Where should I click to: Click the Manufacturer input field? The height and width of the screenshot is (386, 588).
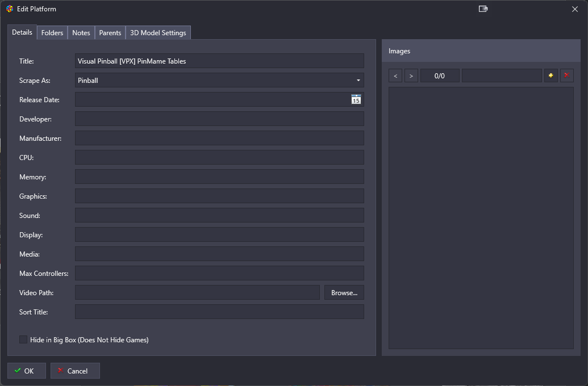(x=219, y=138)
